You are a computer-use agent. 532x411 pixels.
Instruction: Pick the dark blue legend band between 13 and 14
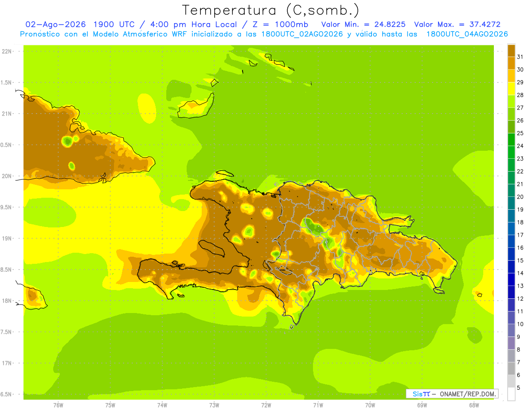(511, 279)
